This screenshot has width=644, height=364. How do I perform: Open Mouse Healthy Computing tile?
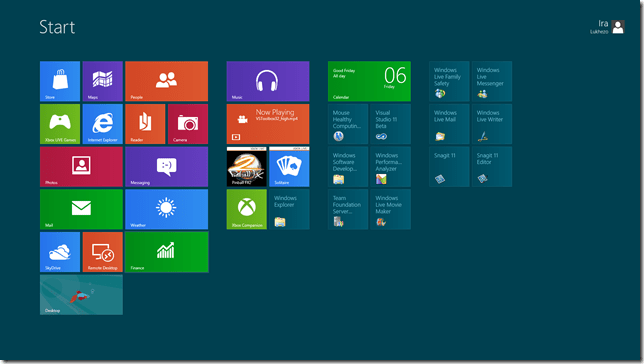pyautogui.click(x=348, y=124)
